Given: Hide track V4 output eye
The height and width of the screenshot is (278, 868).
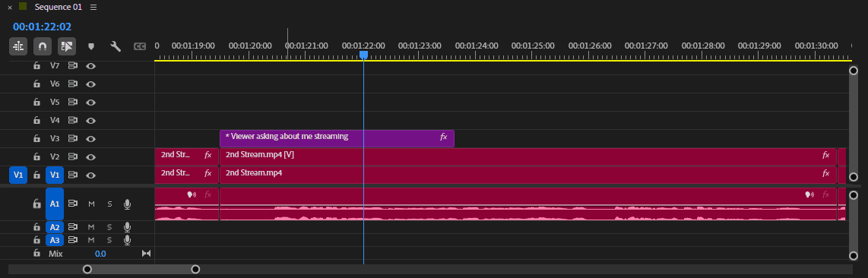Looking at the screenshot, I should [x=90, y=120].
